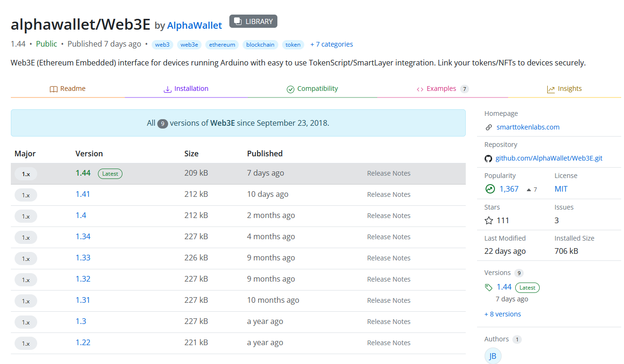Click the Latest badge in the sidebar
Image resolution: width=624 pixels, height=364 pixels.
(x=527, y=288)
